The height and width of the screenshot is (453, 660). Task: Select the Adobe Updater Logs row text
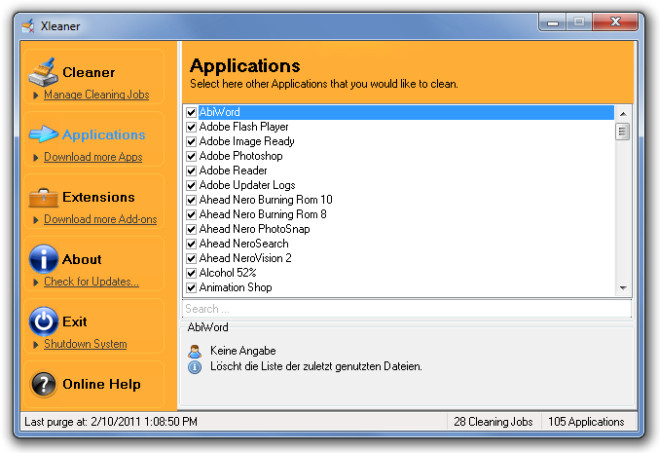click(x=247, y=185)
